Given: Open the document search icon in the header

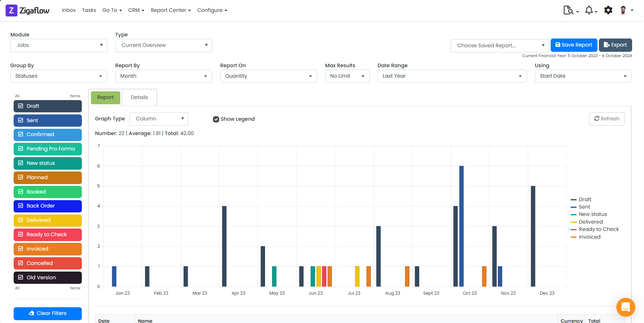Looking at the screenshot, I should click(568, 10).
